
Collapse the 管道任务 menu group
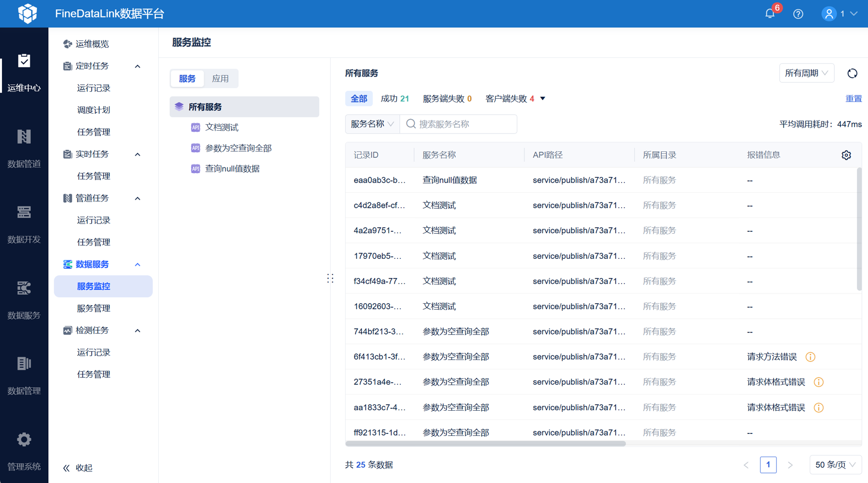pos(137,198)
